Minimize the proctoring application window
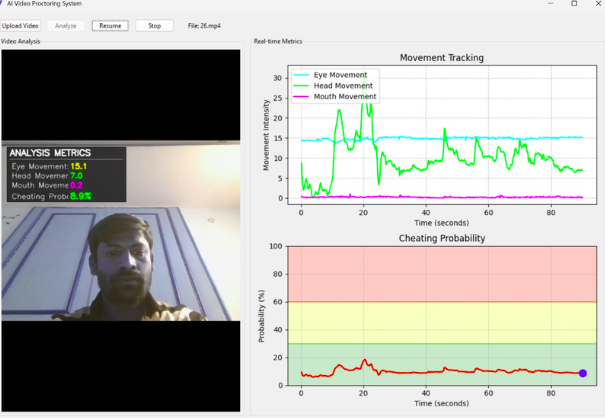 (x=551, y=3)
